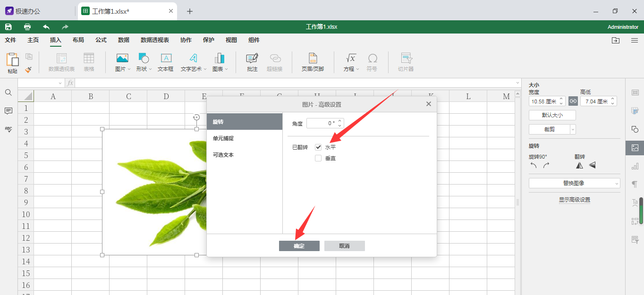Click the 裁剪 crop button
644x295 pixels.
550,129
